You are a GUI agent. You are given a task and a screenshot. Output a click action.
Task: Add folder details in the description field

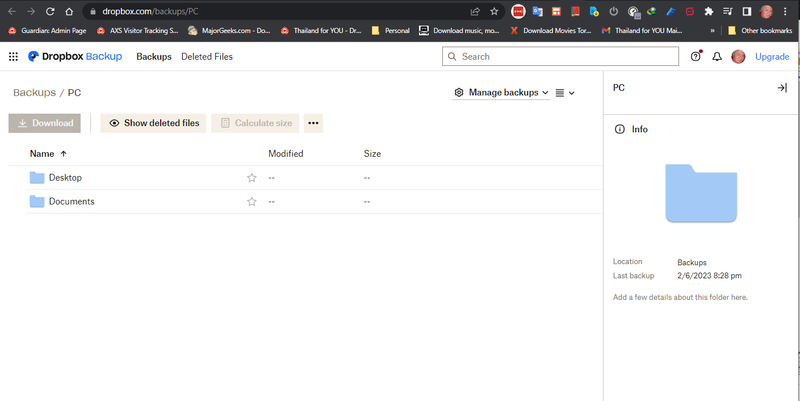click(680, 297)
